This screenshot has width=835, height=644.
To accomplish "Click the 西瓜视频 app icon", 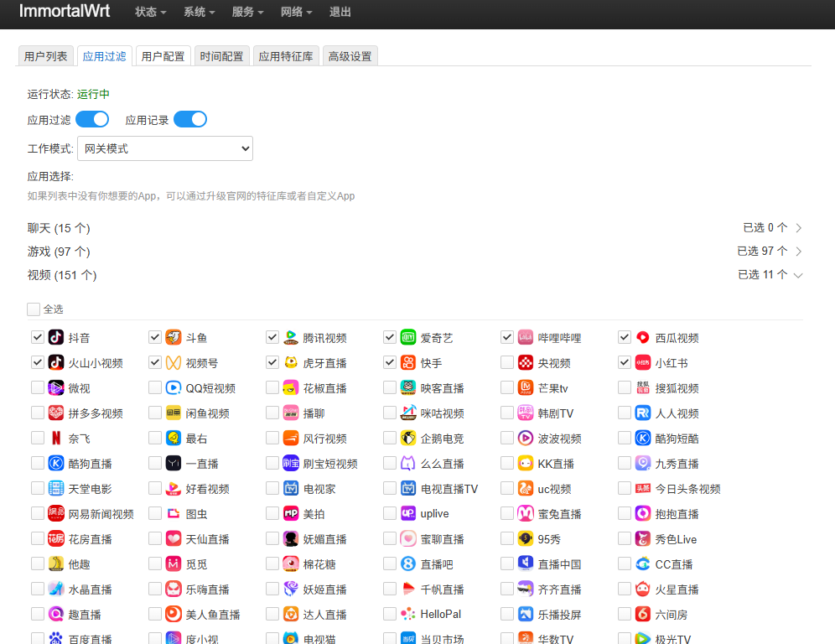I will coord(643,337).
